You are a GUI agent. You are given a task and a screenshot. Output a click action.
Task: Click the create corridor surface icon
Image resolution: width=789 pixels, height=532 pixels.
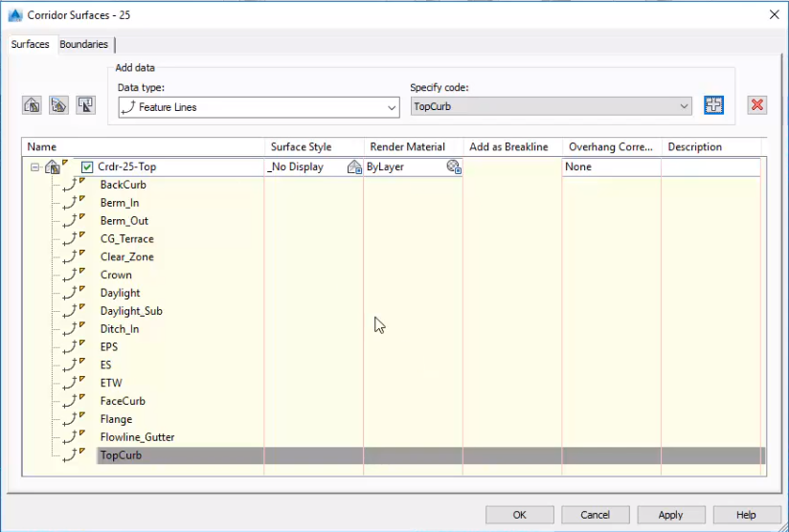32,105
